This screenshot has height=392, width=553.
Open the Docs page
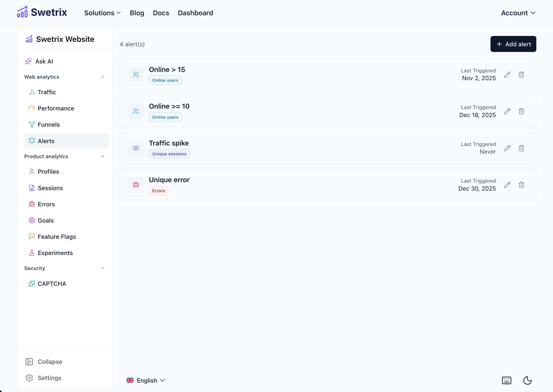point(161,13)
